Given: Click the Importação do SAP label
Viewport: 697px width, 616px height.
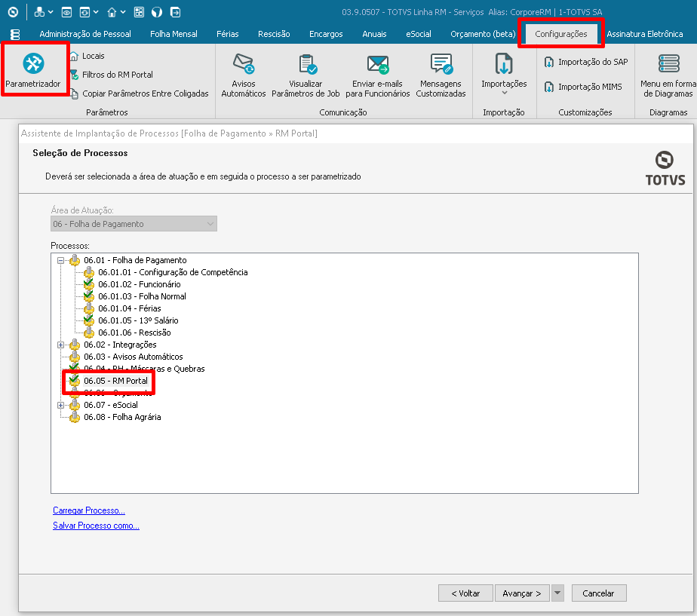Looking at the screenshot, I should click(x=593, y=62).
